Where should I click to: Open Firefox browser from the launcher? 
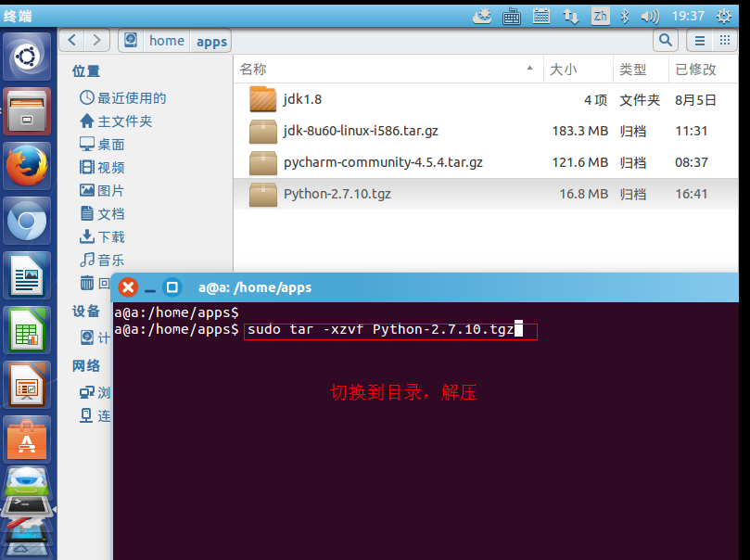click(27, 166)
